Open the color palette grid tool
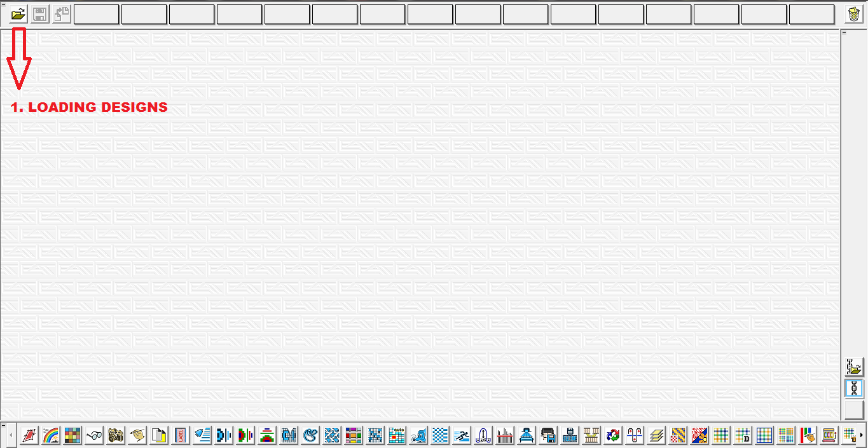The image size is (868, 448). point(72,435)
